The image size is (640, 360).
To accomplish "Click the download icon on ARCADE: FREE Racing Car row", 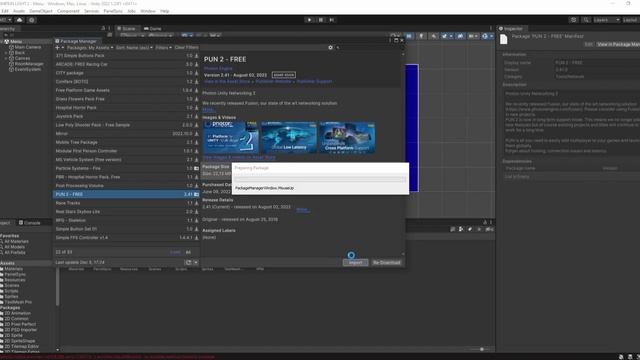I will [196, 64].
